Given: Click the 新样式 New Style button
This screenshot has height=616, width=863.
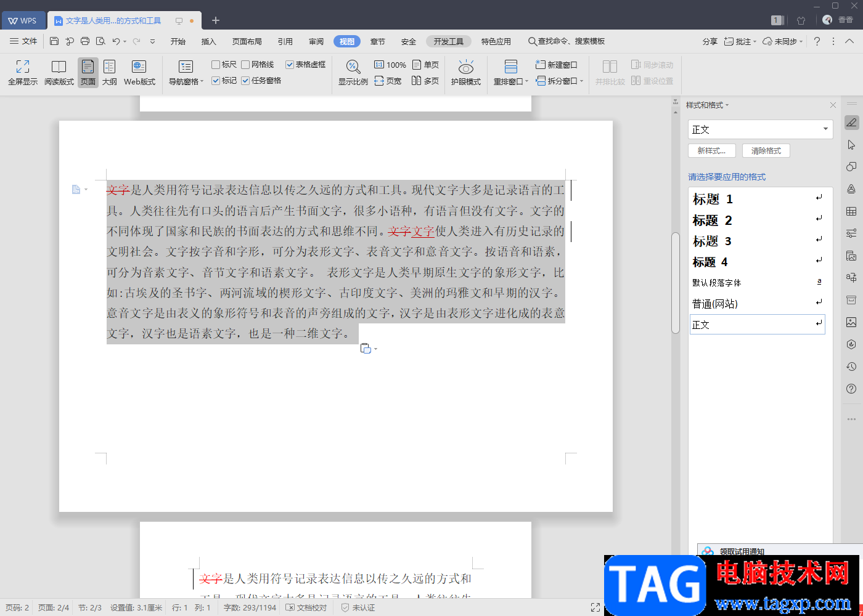Looking at the screenshot, I should coord(711,151).
